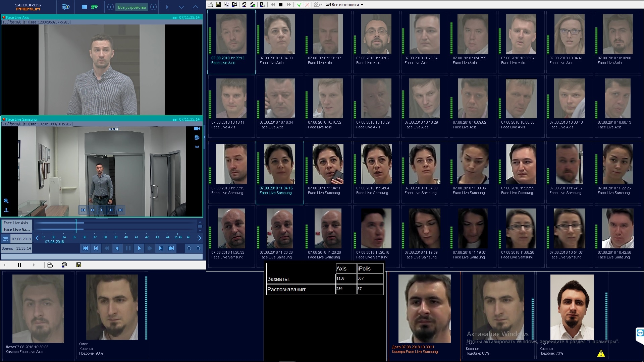Image resolution: width=644 pixels, height=362 pixels.
Task: Click the timeline at the 40 minute mark
Action: click(126, 237)
